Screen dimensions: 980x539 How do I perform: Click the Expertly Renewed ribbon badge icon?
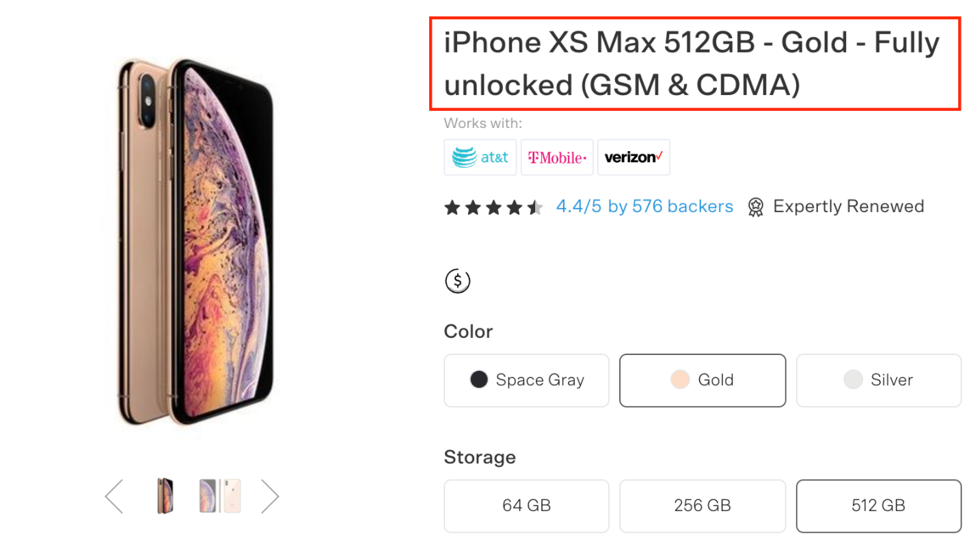tap(755, 207)
